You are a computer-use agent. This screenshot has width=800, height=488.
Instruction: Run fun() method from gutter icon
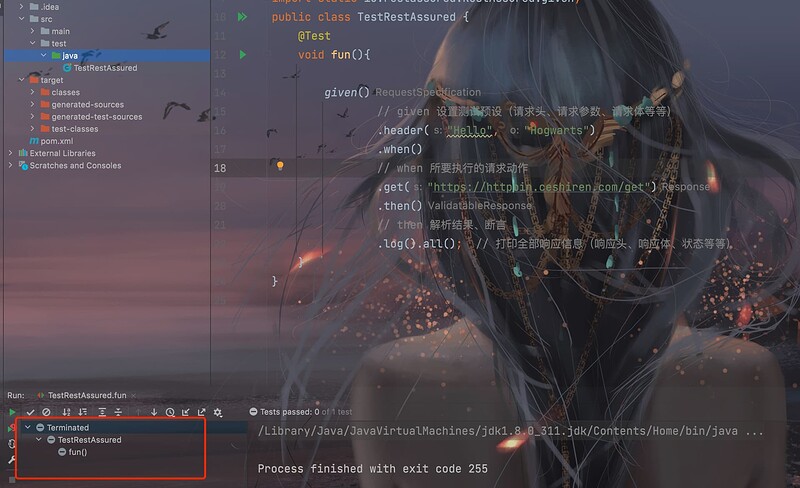click(243, 55)
